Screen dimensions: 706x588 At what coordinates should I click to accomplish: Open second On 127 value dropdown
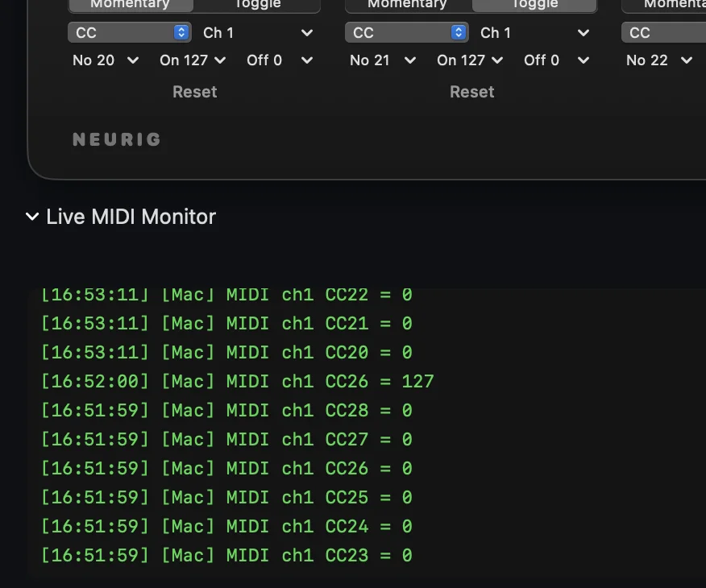tap(470, 60)
